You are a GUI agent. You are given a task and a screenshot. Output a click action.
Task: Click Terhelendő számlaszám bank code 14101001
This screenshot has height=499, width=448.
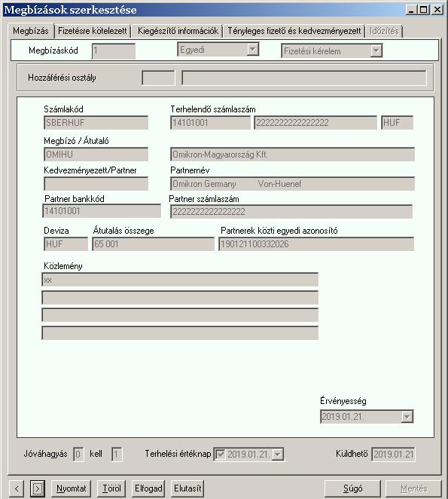(x=210, y=123)
